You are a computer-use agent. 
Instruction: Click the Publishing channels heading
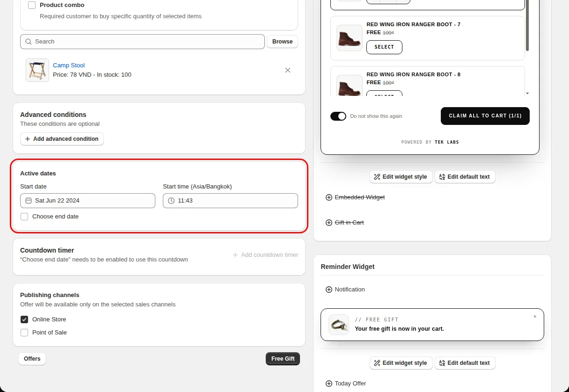(50, 295)
